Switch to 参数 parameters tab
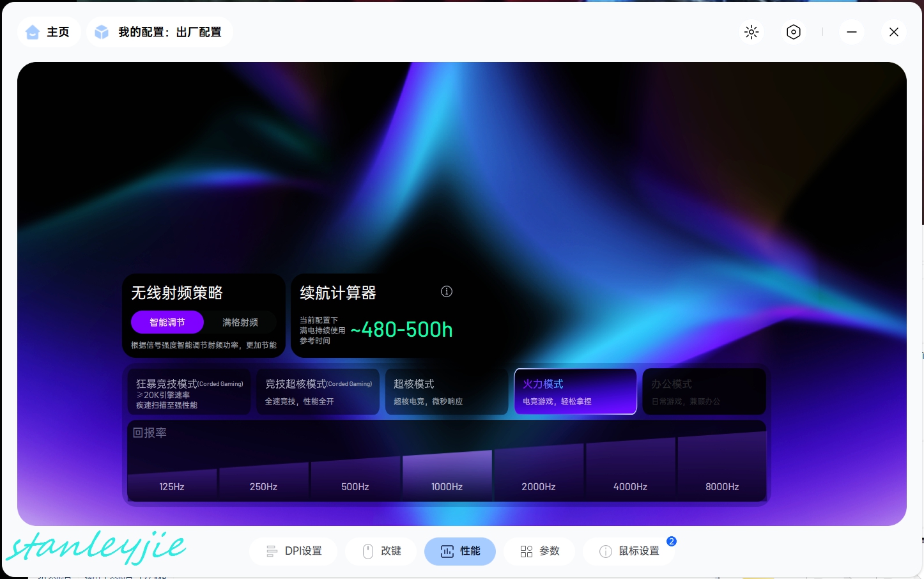The image size is (924, 579). point(539,551)
